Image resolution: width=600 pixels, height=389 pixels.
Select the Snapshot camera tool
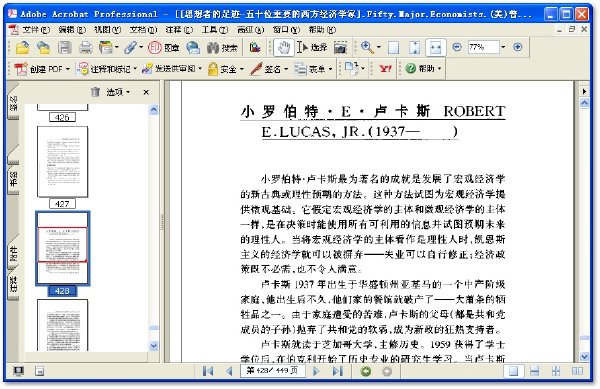click(x=340, y=47)
